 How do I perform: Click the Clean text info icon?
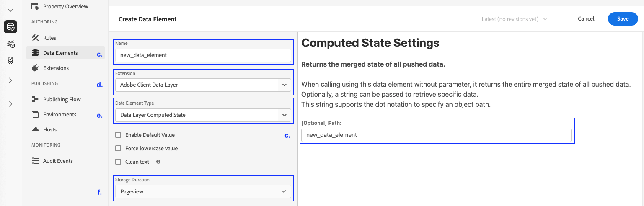(158, 162)
